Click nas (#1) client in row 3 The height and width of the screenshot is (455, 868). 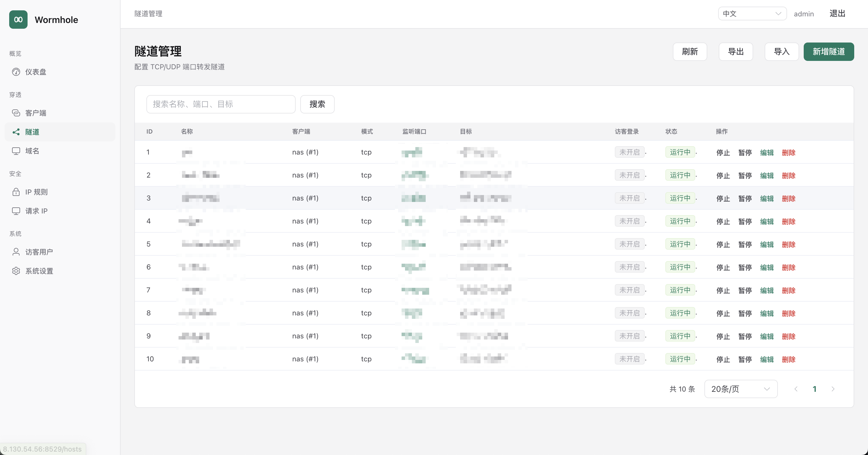(305, 198)
